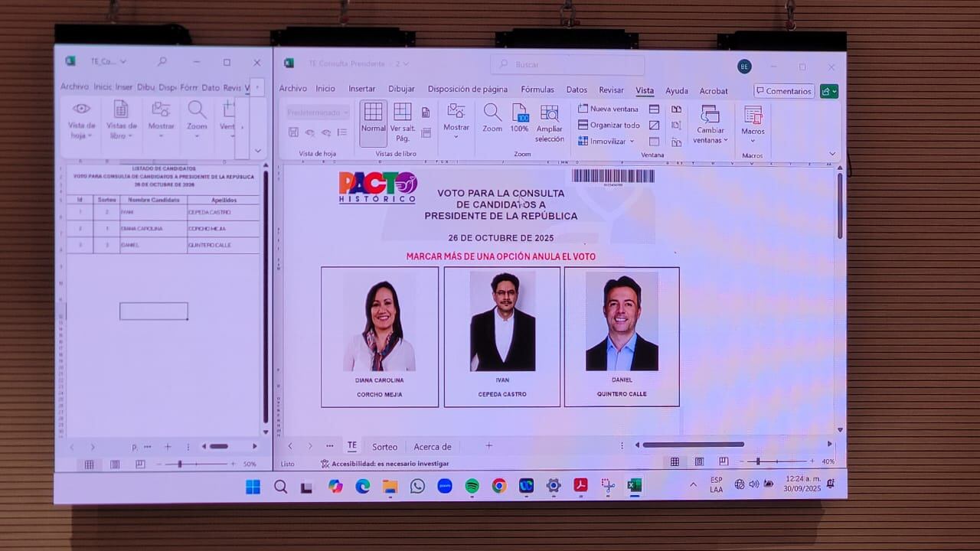This screenshot has height=551, width=980.
Task: Click Ampliar selección icon
Action: coord(549,122)
